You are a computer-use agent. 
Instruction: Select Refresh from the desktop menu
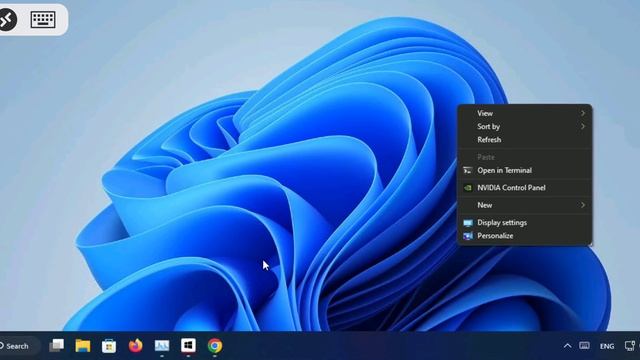(524, 140)
